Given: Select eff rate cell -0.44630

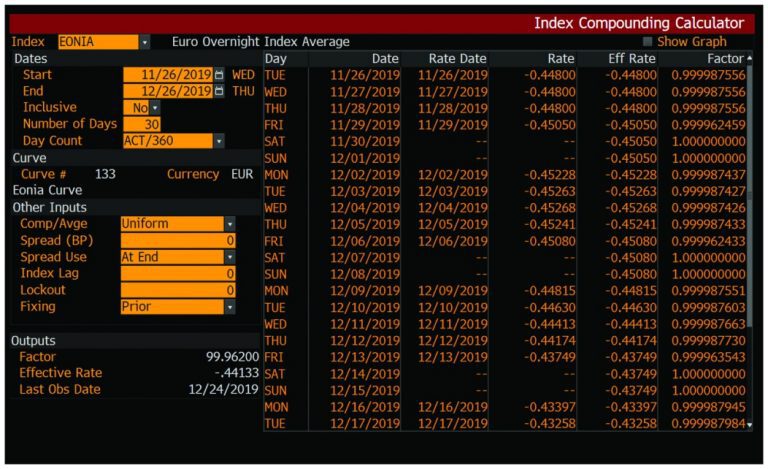Looking at the screenshot, I should point(630,308).
